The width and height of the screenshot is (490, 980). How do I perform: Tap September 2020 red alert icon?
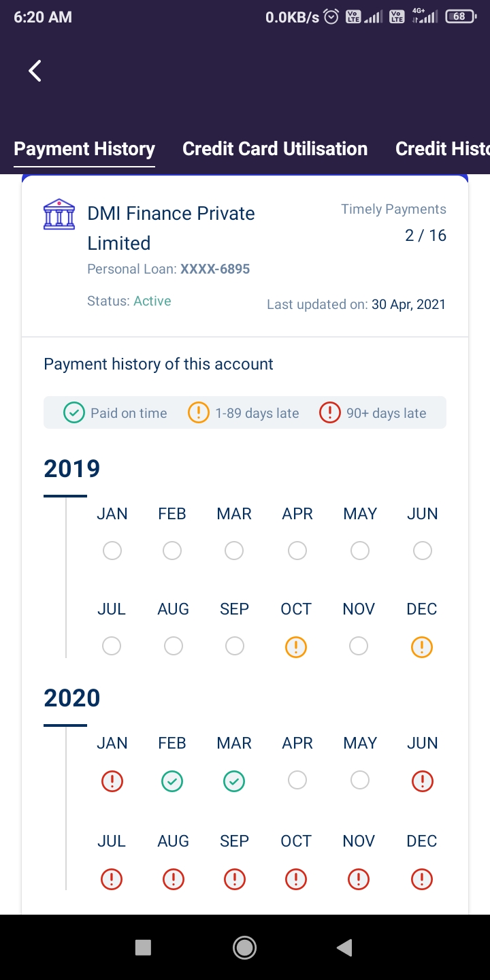234,879
